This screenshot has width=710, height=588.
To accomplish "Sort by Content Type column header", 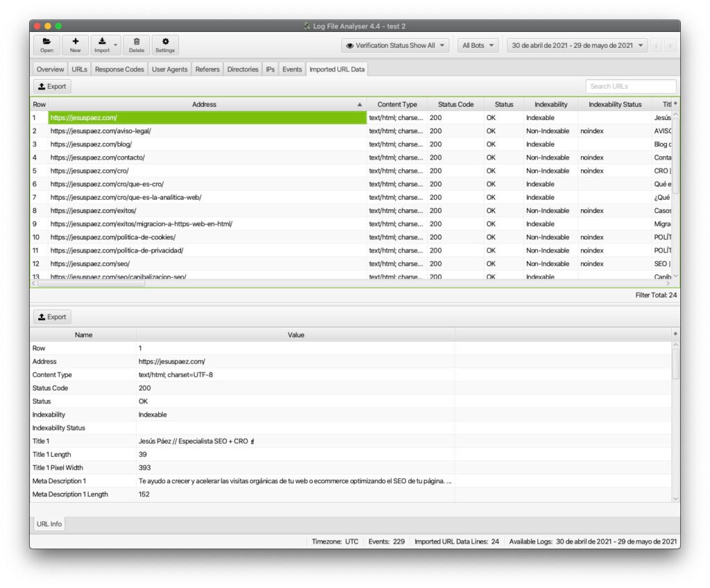I will click(x=397, y=104).
